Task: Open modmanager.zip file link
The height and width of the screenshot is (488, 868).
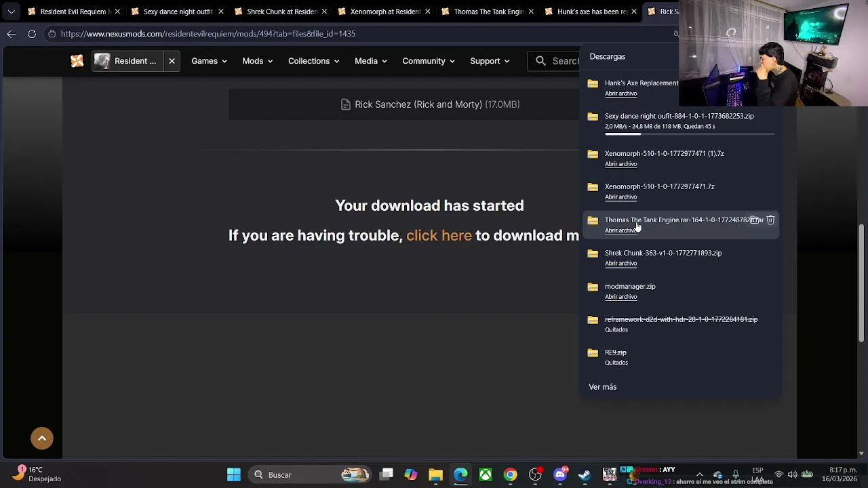Action: coord(620,297)
